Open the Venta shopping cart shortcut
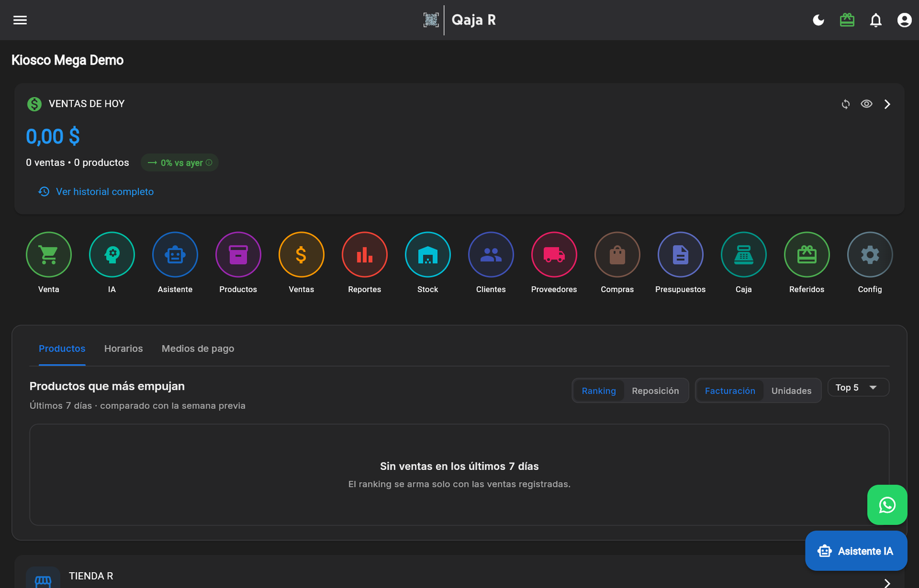 (49, 254)
